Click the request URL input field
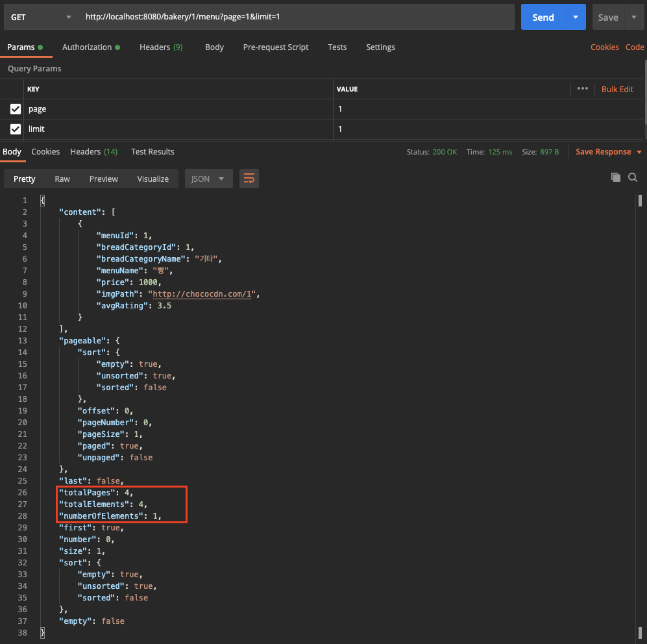Screen dimensions: 647x644 [x=297, y=17]
